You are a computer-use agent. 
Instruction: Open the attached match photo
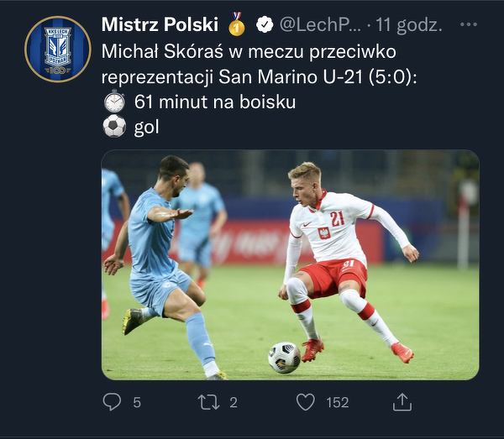(x=290, y=264)
